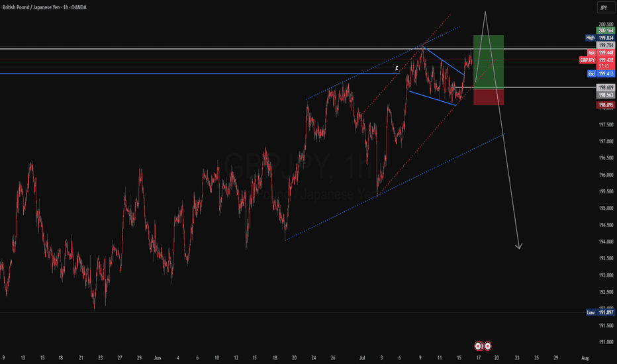Click 195.500 on the price axis
The width and height of the screenshot is (617, 364).
tap(606, 192)
